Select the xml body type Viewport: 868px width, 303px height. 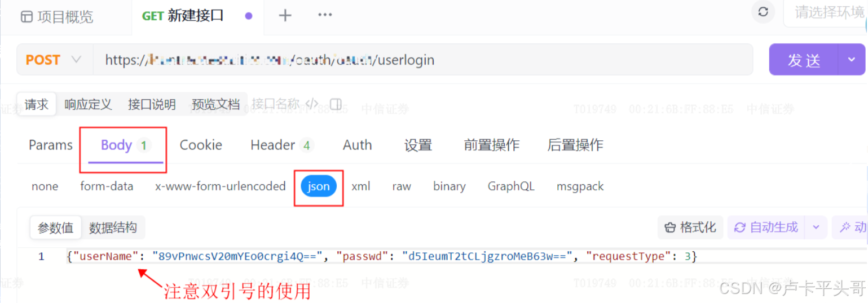361,186
